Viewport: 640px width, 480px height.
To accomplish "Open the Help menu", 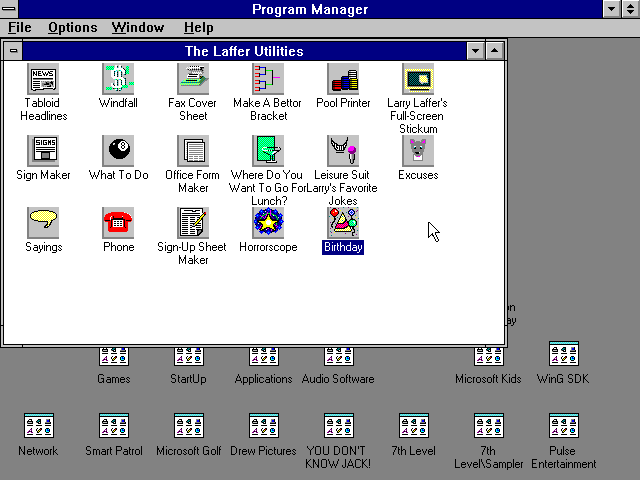I will 198,28.
